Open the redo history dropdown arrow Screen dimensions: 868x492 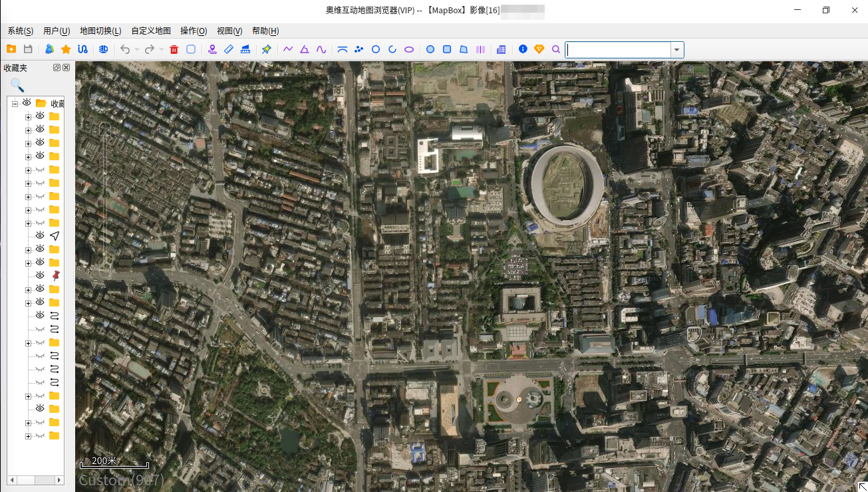162,49
